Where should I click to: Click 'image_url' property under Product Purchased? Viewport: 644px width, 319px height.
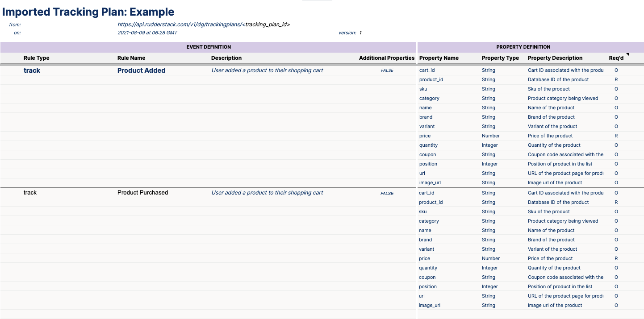(x=430, y=305)
